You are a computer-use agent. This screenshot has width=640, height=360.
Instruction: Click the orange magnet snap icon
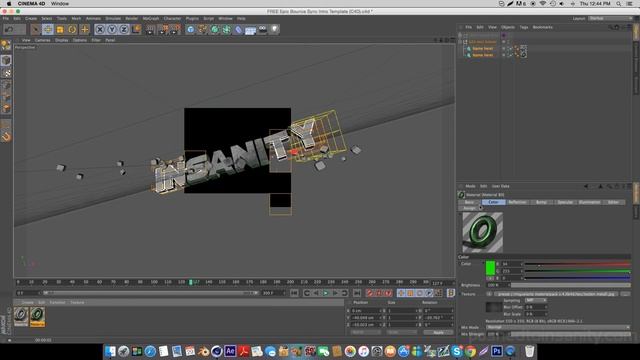point(6,137)
